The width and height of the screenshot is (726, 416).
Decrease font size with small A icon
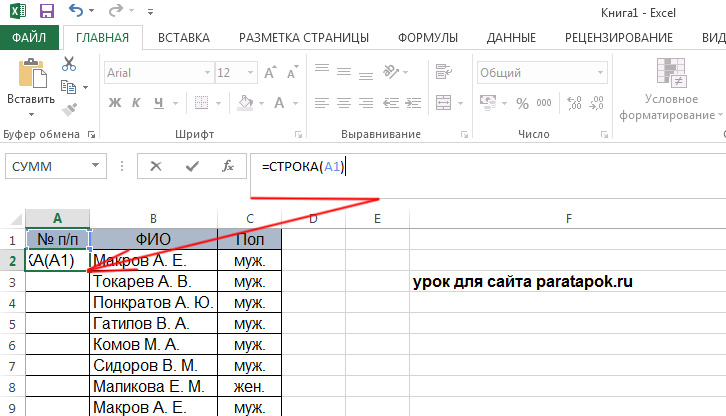pyautogui.click(x=293, y=72)
